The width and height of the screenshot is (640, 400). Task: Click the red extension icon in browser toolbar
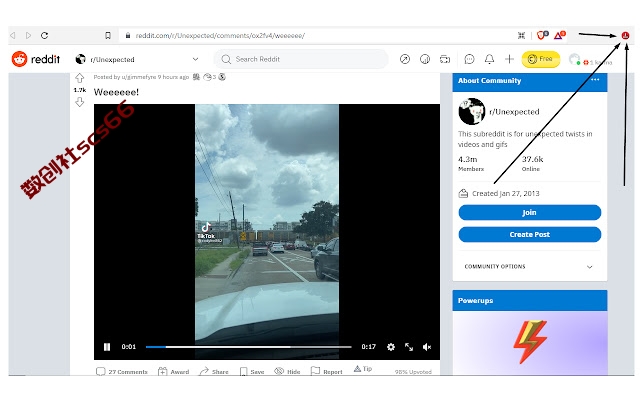[625, 36]
